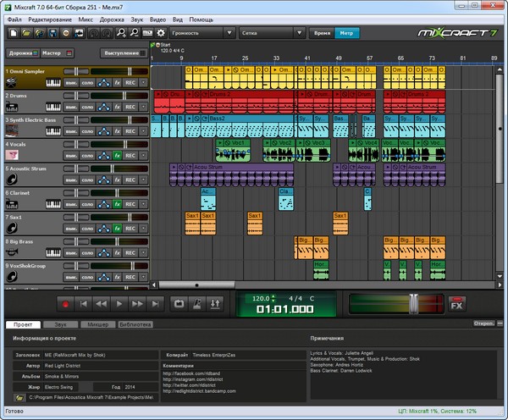The image size is (508, 420).
Task: Click the zoom in magnifier icon
Action: pyautogui.click(x=121, y=33)
